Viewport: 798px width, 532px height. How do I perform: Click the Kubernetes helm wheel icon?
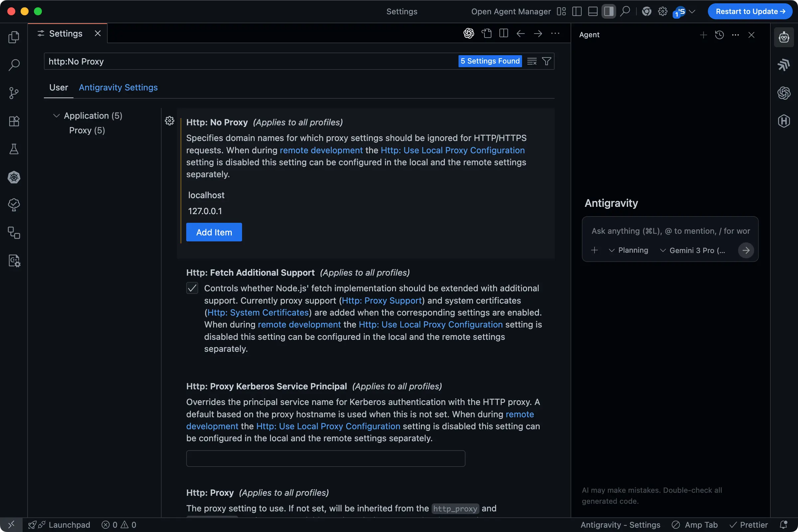click(x=14, y=177)
